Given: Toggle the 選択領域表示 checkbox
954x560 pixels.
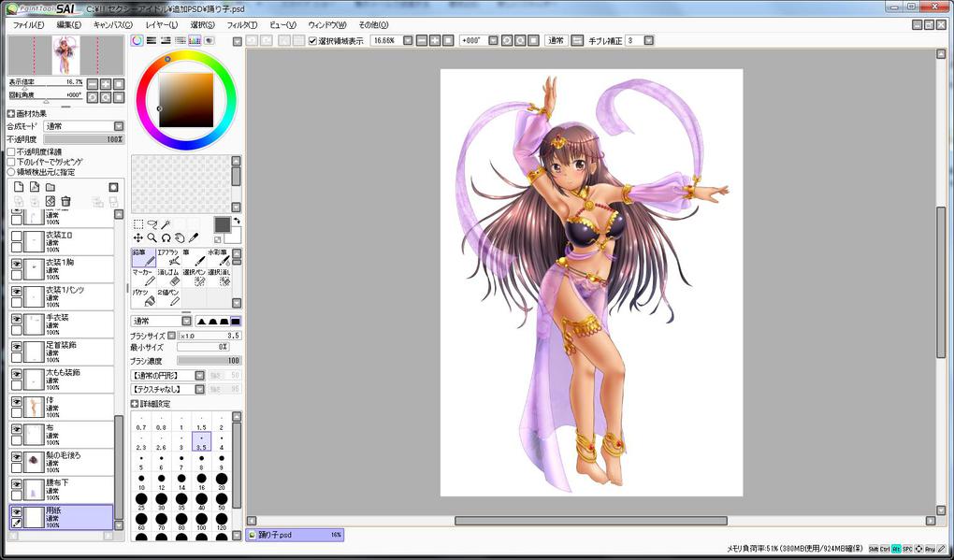Looking at the screenshot, I should pyautogui.click(x=312, y=41).
